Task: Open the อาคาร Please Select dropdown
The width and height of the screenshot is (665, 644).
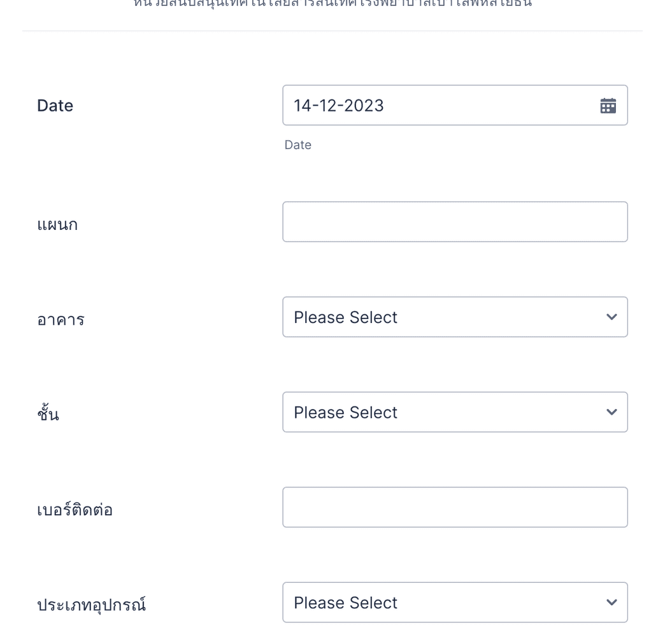Action: [455, 317]
